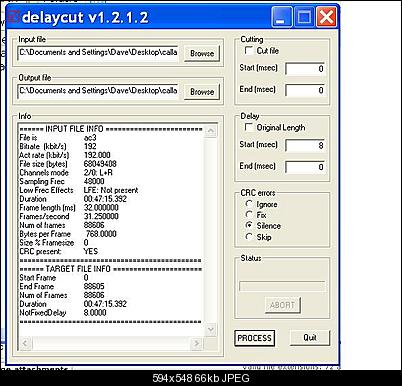This screenshot has height=386, width=402.
Task: Browse for the input file
Action: [x=202, y=53]
